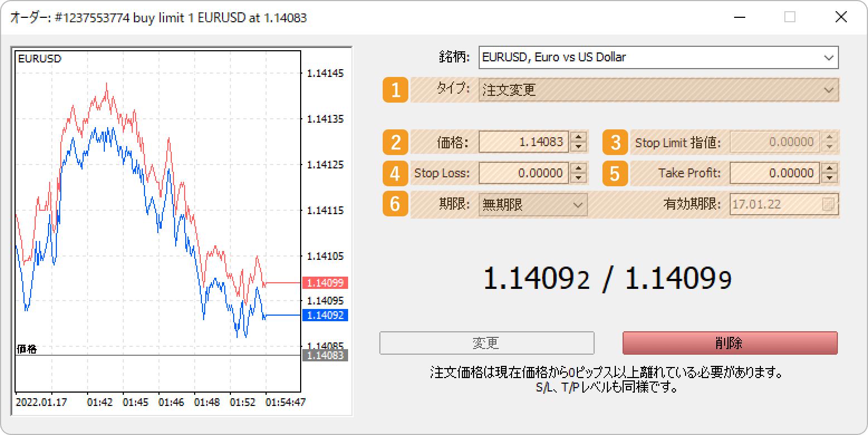The height and width of the screenshot is (435, 868).
Task: Increase Take Profit with the up arrow
Action: point(830,168)
